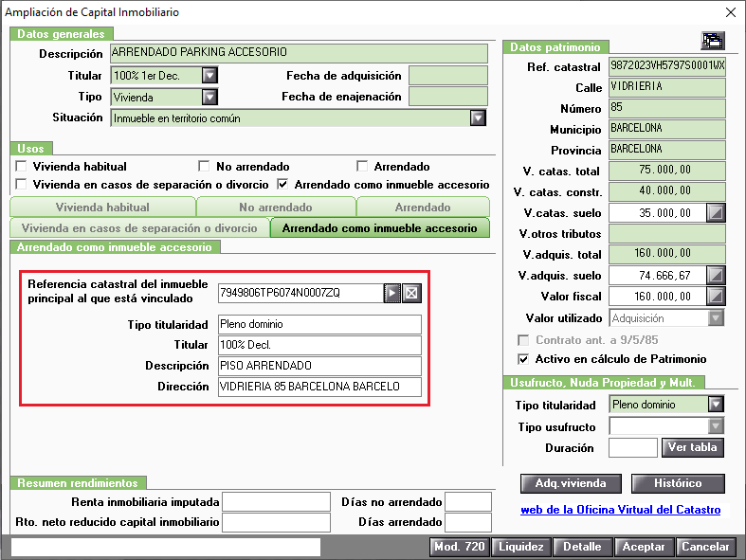746x560 pixels.
Task: Click calculator icon beside V.adquis. suelo
Action: (x=716, y=275)
